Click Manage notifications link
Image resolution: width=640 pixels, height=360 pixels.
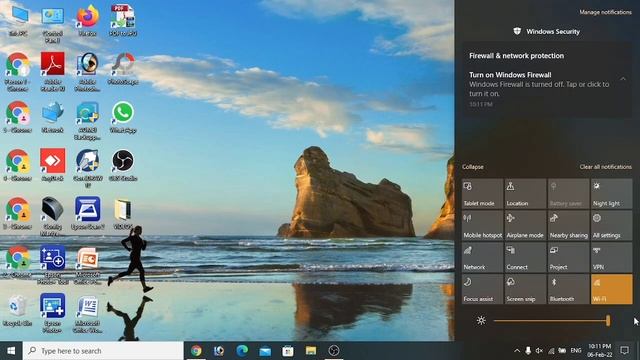click(605, 12)
